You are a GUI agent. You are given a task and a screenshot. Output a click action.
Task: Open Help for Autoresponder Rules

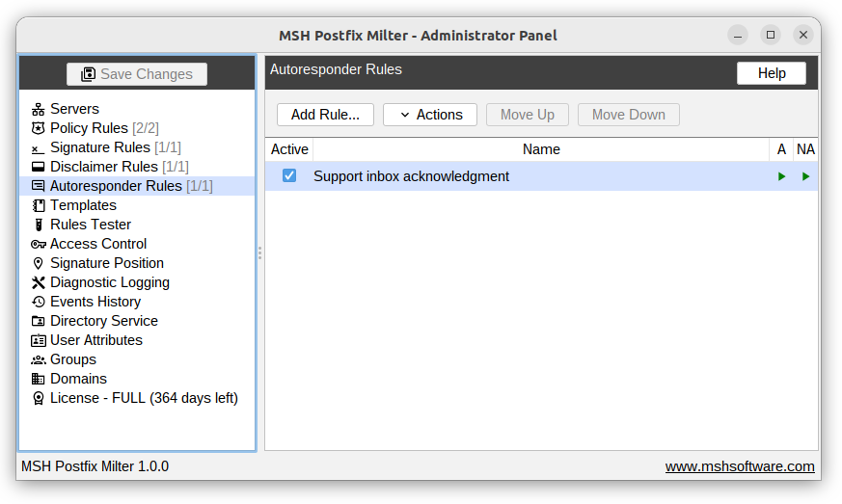click(x=772, y=73)
